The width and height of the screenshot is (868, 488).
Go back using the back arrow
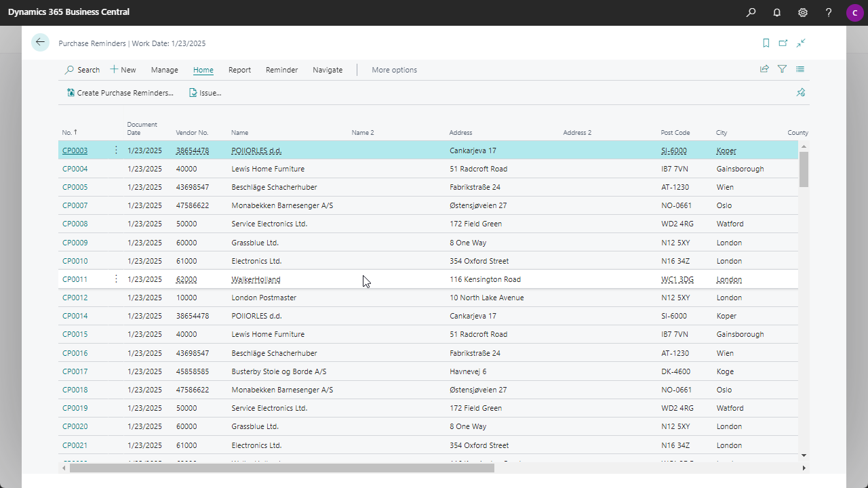(x=40, y=42)
